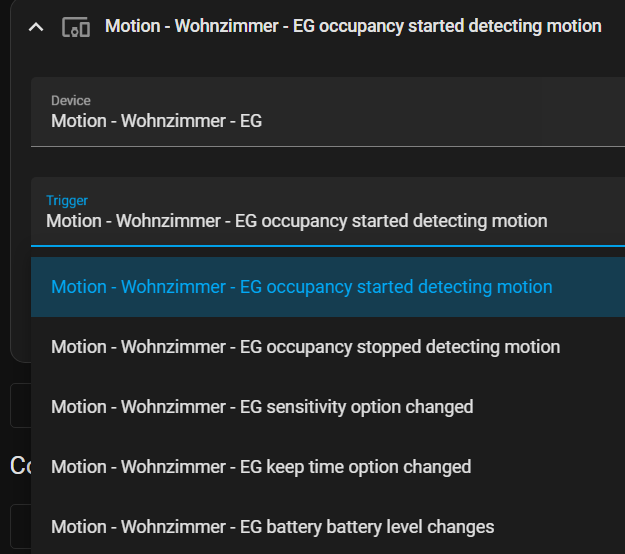Click the device trigger icon in header
The height and width of the screenshot is (554, 625).
click(76, 27)
